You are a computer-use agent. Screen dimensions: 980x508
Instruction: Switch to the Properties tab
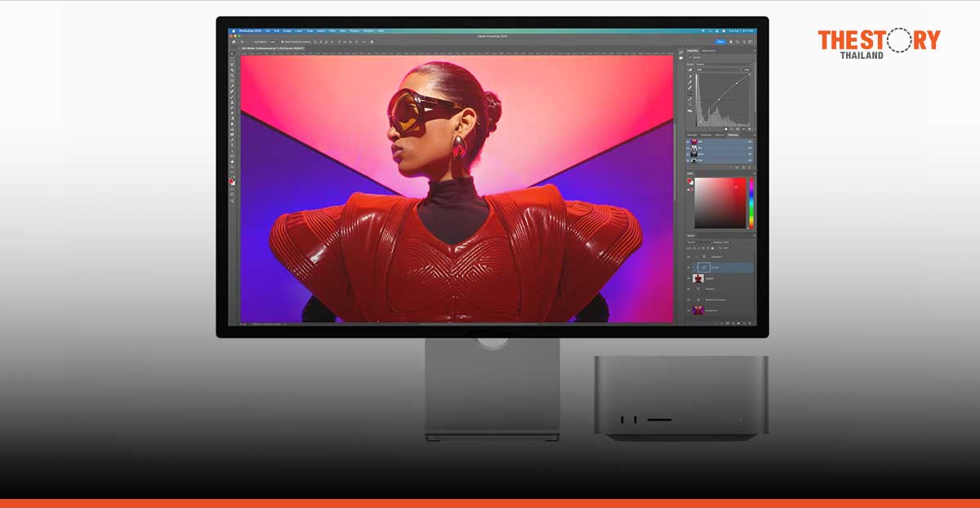(x=693, y=50)
